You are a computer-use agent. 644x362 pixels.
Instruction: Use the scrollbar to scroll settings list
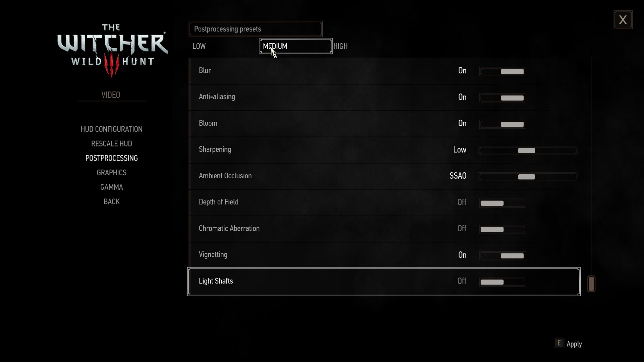[591, 283]
